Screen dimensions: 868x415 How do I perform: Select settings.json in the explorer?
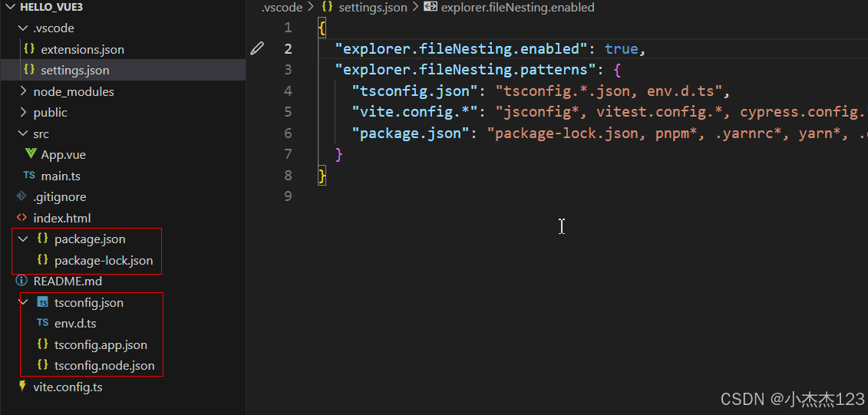click(x=75, y=71)
